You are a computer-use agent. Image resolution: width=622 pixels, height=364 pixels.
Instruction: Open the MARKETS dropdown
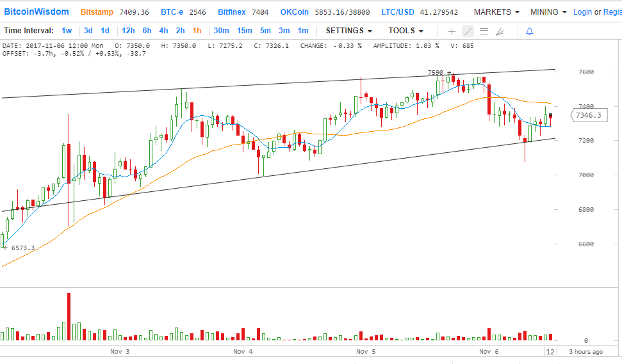pyautogui.click(x=496, y=12)
